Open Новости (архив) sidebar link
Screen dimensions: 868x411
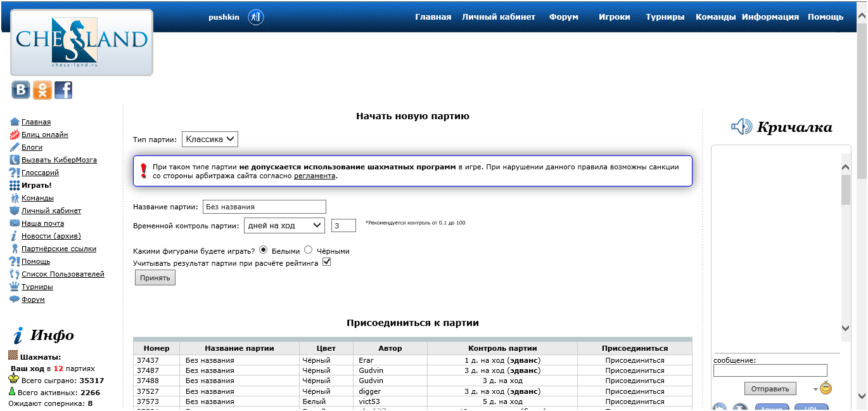pyautogui.click(x=51, y=236)
